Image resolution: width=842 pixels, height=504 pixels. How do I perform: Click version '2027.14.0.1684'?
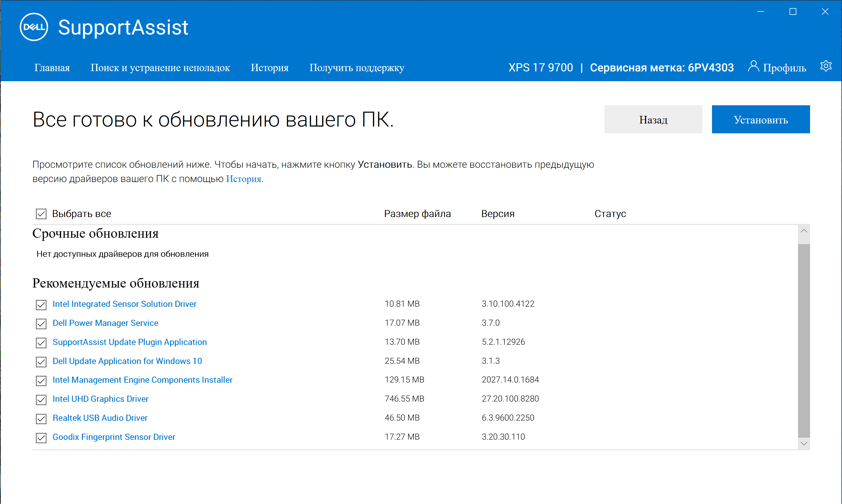[x=510, y=379]
